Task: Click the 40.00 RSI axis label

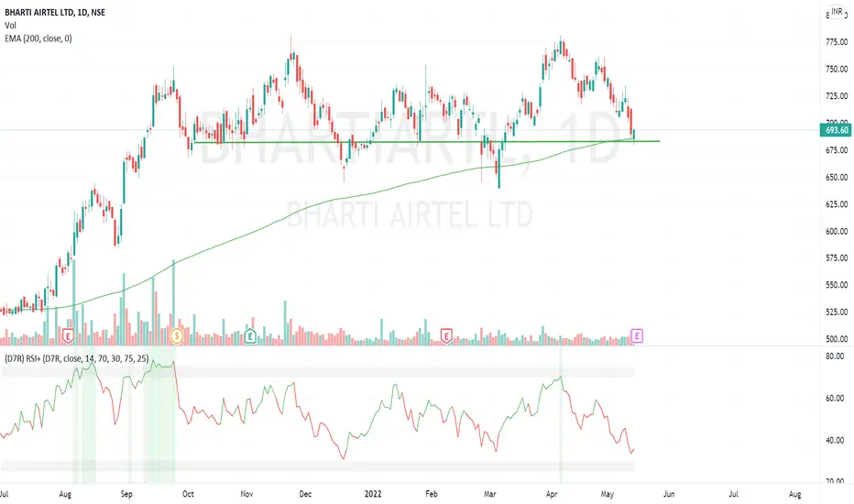Action: click(835, 440)
